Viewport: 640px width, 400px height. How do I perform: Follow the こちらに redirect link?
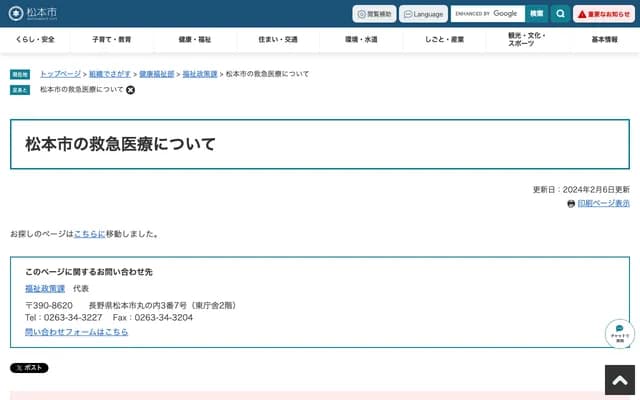[89, 234]
